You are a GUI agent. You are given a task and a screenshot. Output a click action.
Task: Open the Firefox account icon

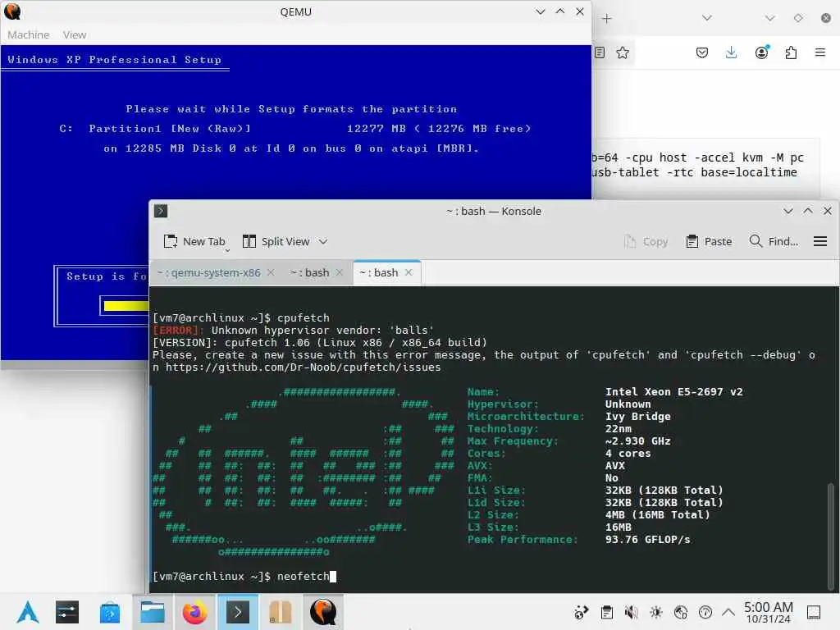761,52
